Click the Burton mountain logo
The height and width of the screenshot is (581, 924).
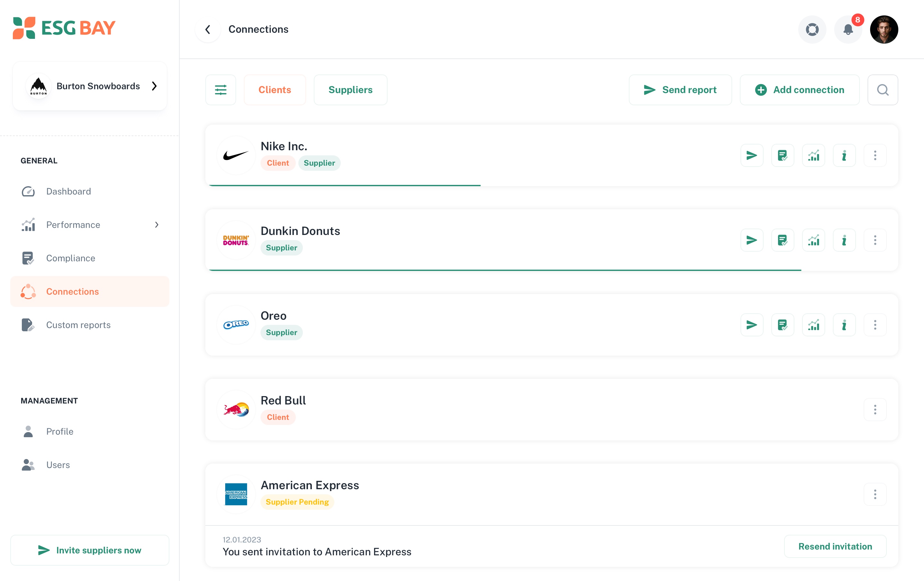click(38, 86)
